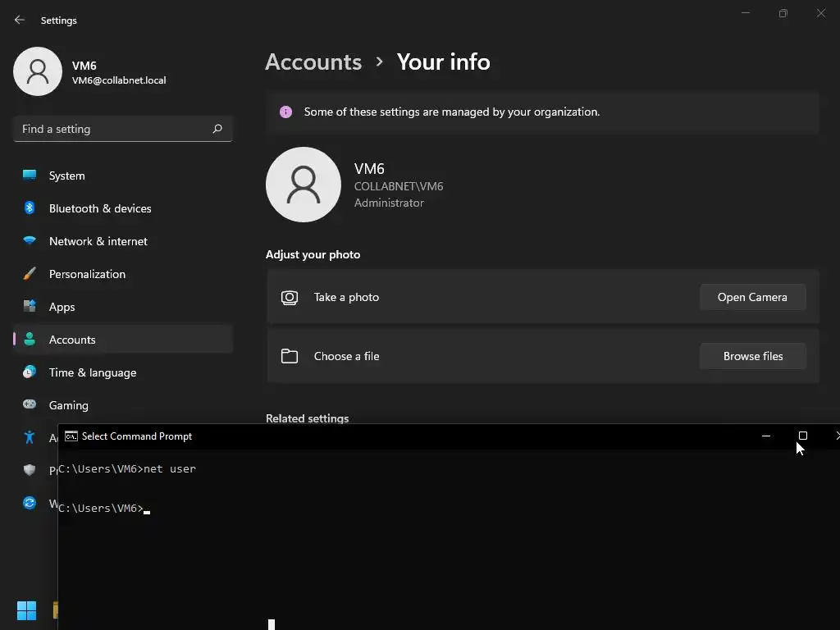Open Network & internet category

click(123, 241)
